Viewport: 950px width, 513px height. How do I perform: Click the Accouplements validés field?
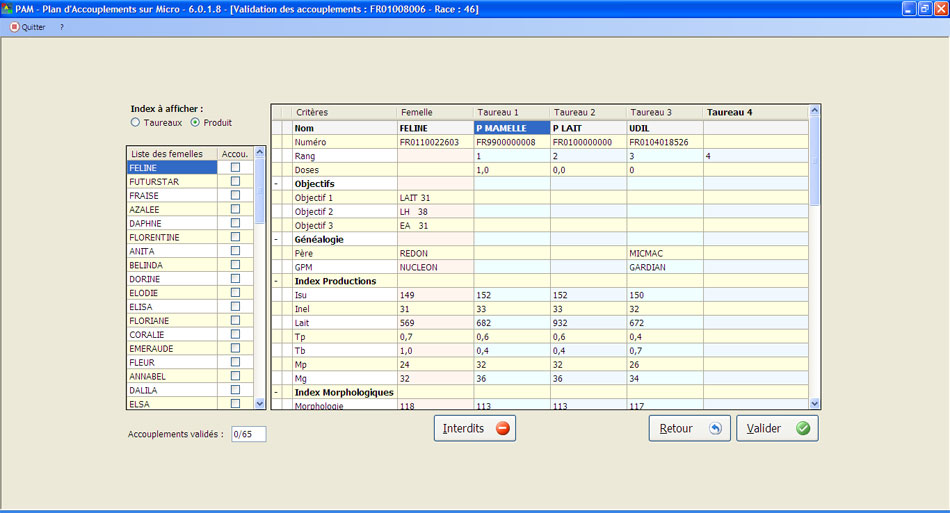click(248, 435)
